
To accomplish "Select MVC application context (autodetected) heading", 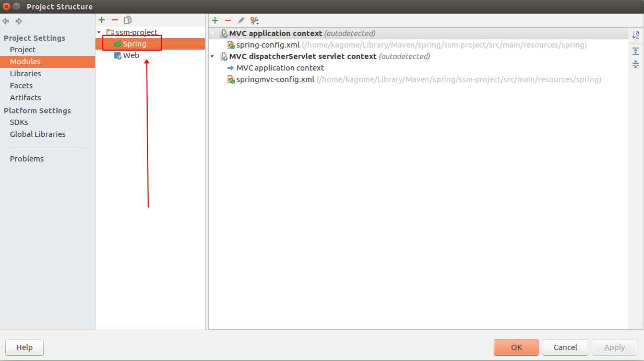I will (418, 33).
